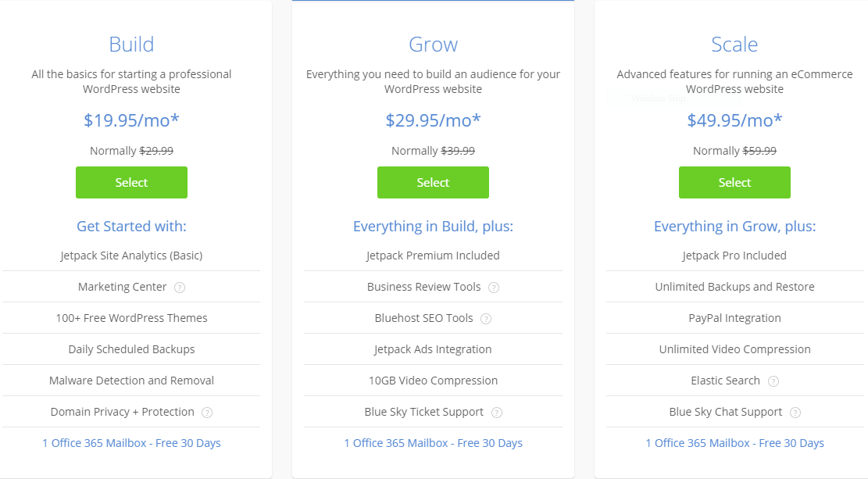This screenshot has width=868, height=479.
Task: Click the 'Marketing Center' feature text
Action: (123, 287)
